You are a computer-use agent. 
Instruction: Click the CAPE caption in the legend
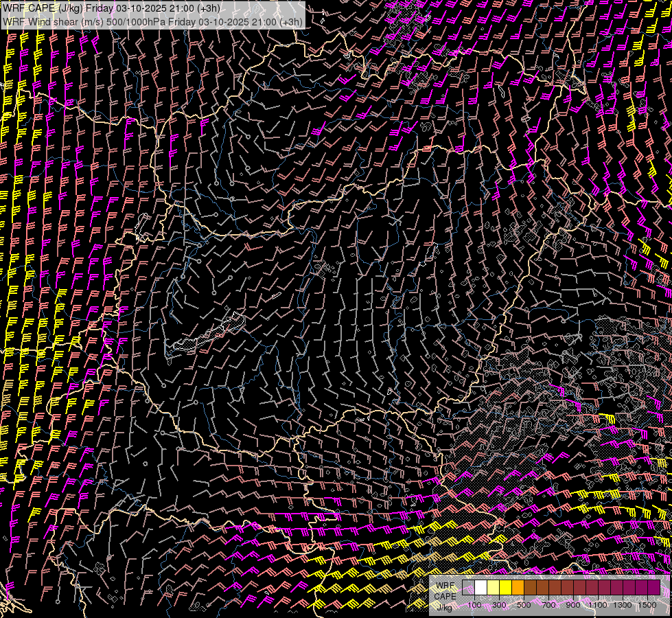pos(445,596)
